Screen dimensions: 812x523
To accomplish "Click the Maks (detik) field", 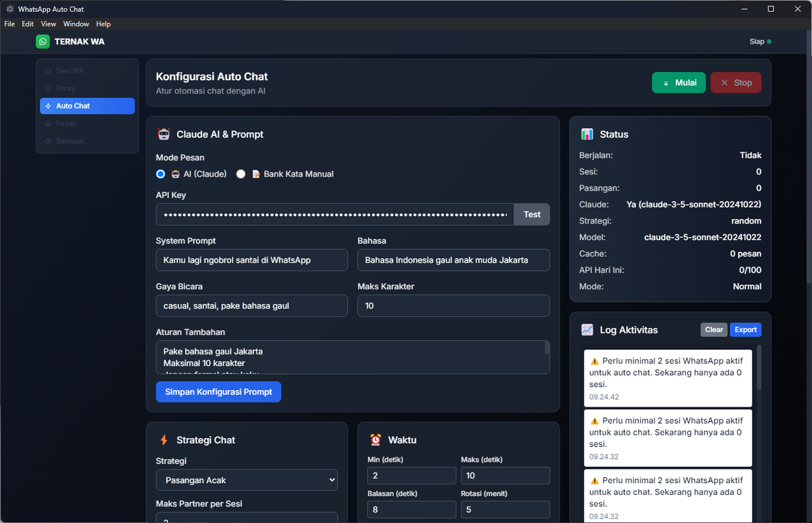I will 505,475.
